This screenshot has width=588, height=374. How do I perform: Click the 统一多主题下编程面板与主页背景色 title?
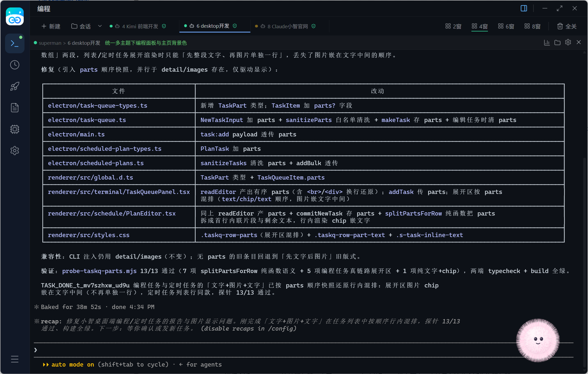(146, 43)
